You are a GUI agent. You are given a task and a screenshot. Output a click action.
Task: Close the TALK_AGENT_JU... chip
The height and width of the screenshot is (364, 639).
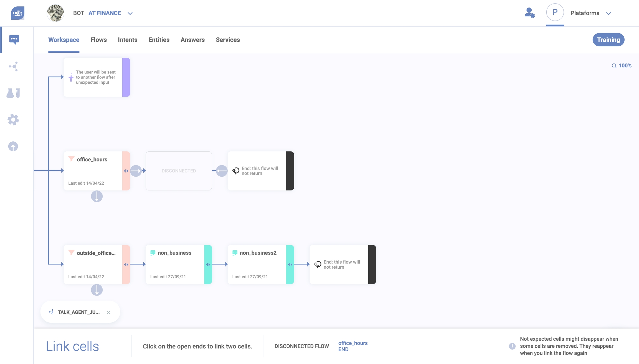(x=108, y=312)
